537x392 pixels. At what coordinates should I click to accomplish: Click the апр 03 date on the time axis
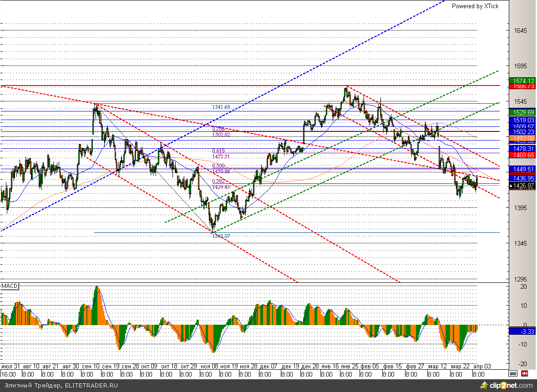482,366
